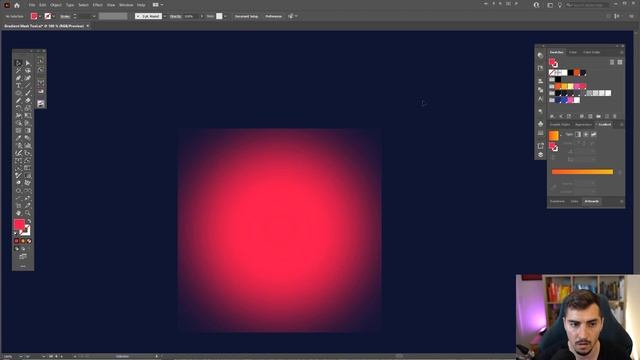The height and width of the screenshot is (360, 640).
Task: Open the Edit Toolbar three-dots button
Action: (x=23, y=266)
